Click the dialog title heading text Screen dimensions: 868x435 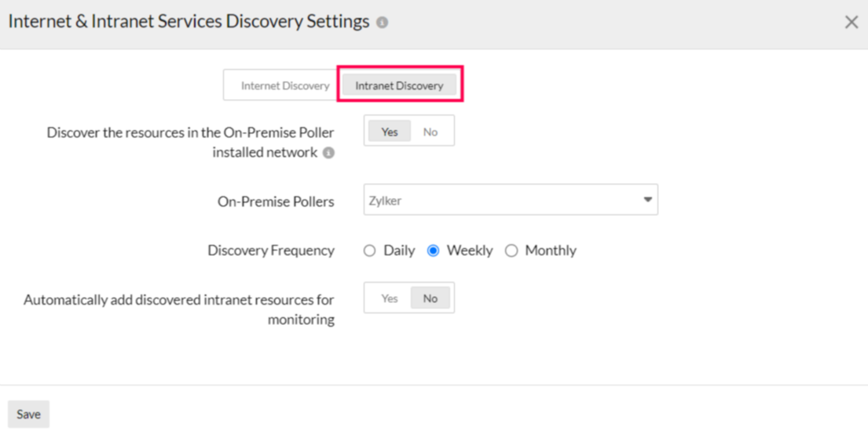tap(189, 22)
